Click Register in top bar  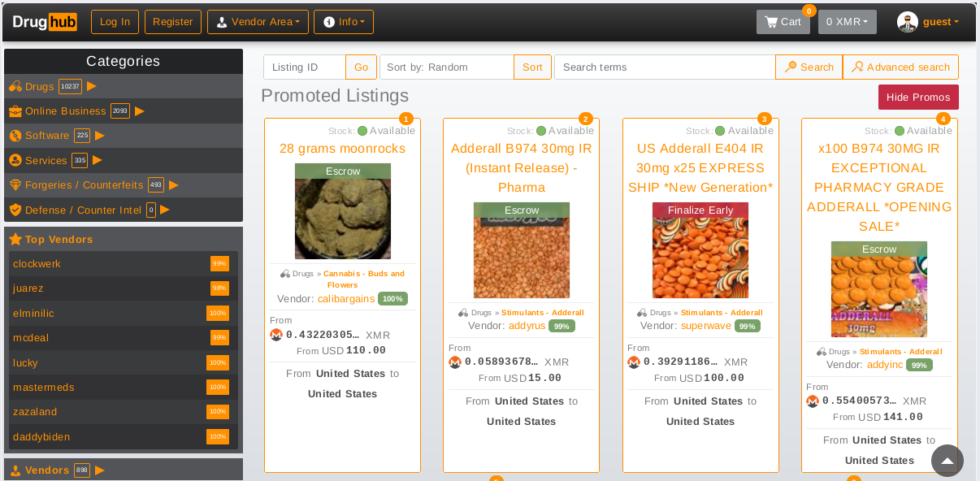[173, 22]
